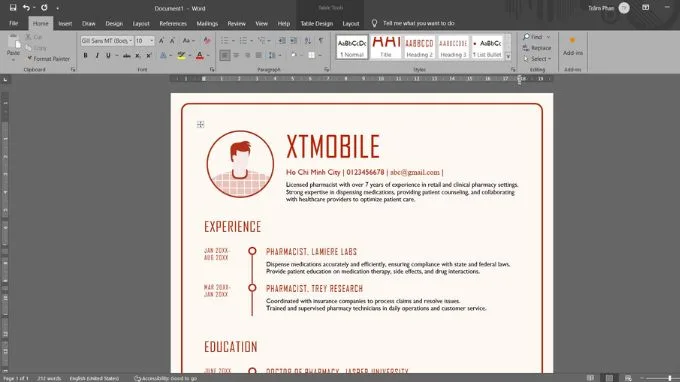
Task: Click Replace in Editing group
Action: point(537,48)
